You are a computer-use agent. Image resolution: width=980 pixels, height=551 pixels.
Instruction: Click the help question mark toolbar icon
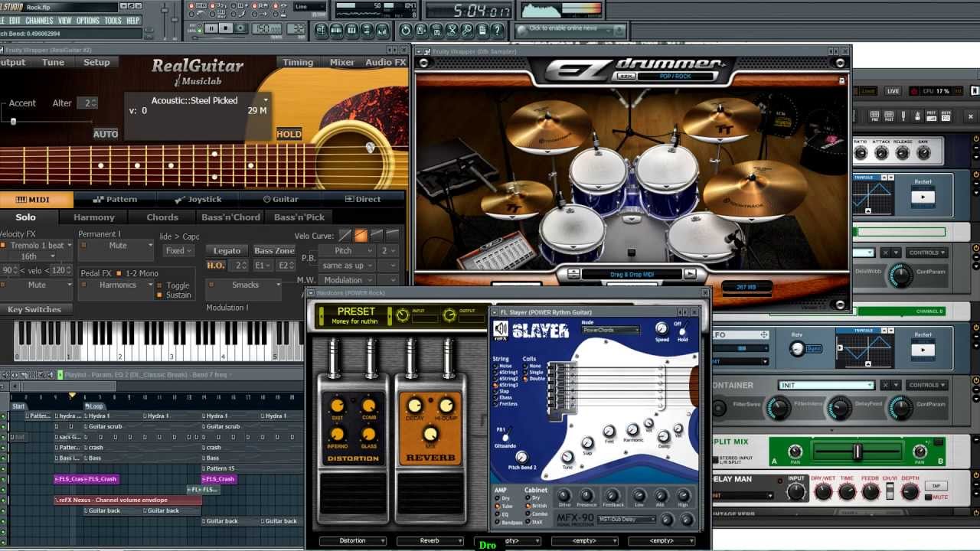(x=497, y=30)
